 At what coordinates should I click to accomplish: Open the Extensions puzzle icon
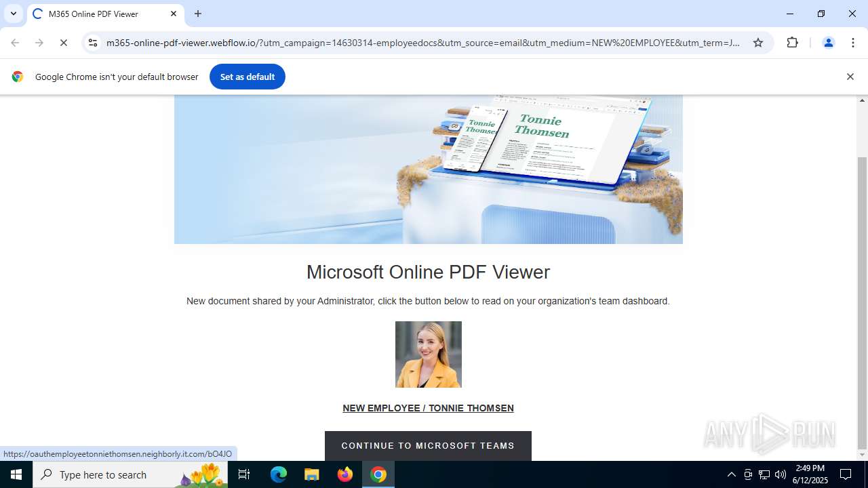(793, 43)
